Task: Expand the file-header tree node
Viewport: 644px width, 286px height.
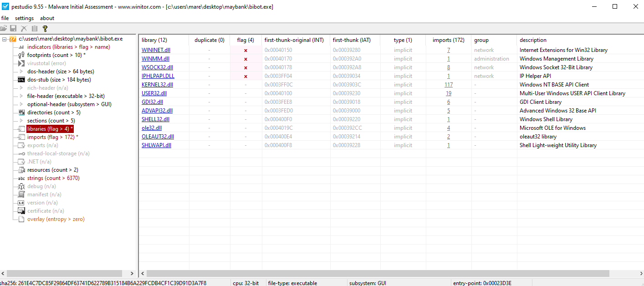Action: click(x=21, y=96)
